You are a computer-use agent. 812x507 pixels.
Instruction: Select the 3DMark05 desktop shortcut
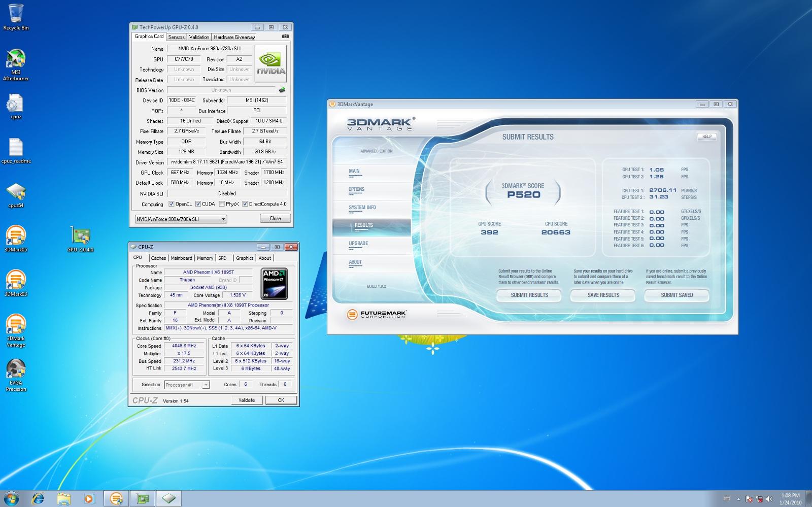click(16, 239)
